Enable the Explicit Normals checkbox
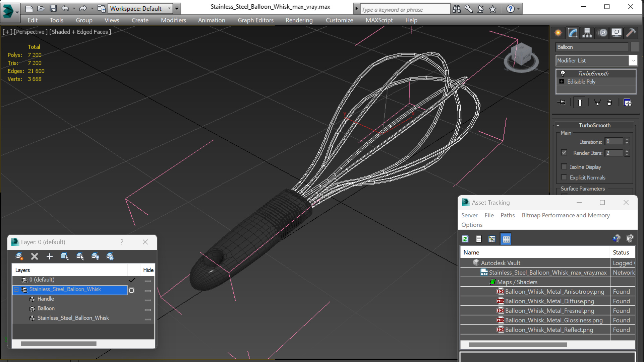The image size is (644, 362). pos(564,177)
